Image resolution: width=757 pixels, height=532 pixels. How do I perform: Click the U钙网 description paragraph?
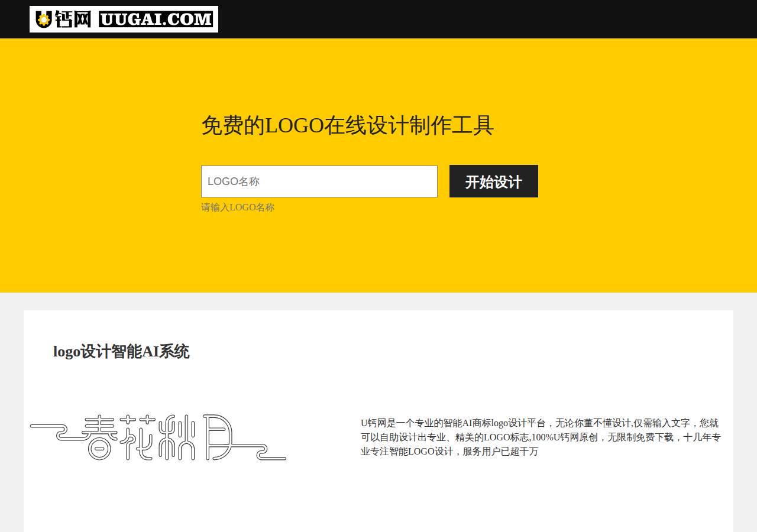click(541, 437)
